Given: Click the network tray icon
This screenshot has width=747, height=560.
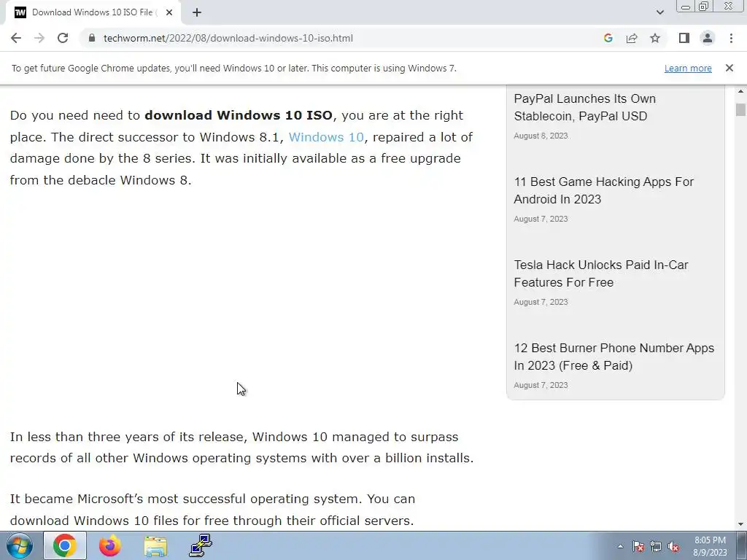Looking at the screenshot, I should (656, 546).
